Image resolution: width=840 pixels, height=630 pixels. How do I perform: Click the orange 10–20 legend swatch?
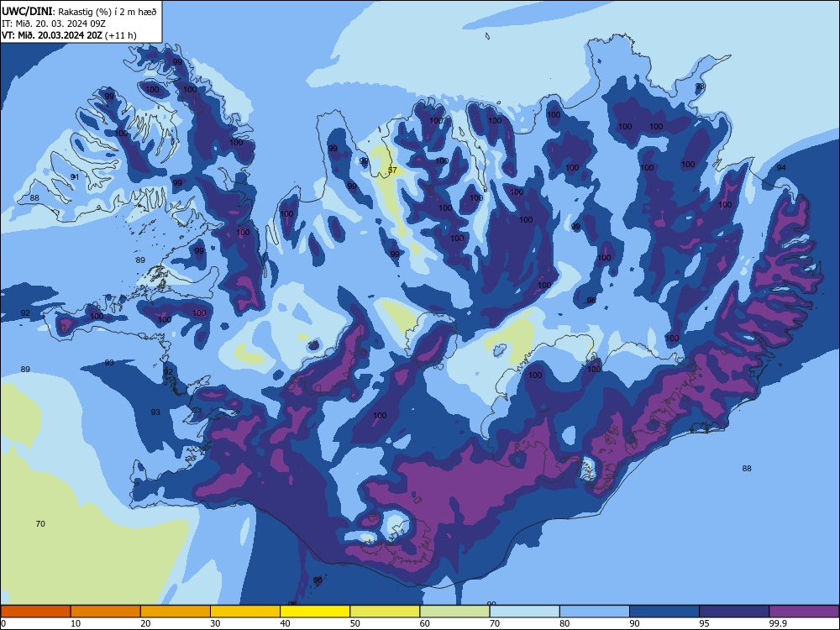tap(106, 612)
